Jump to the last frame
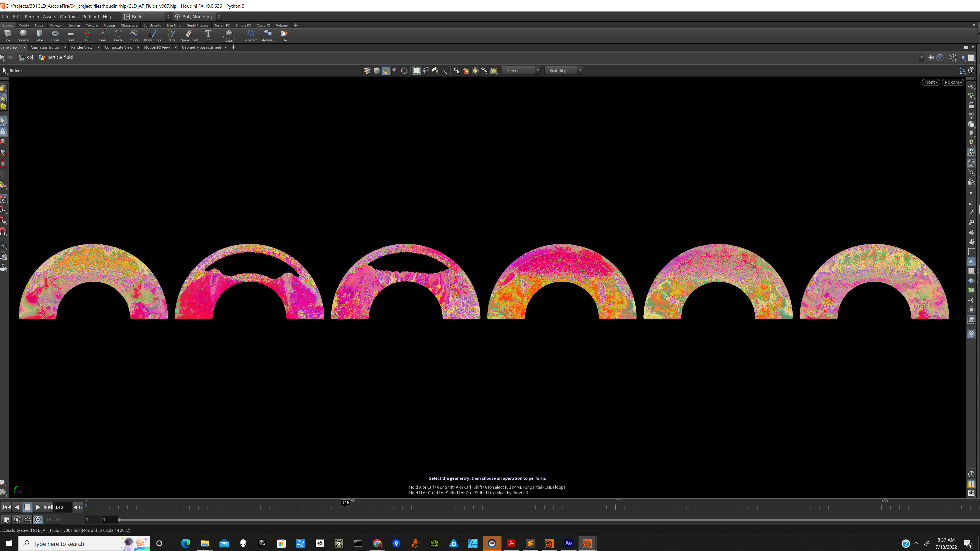The height and width of the screenshot is (551, 980). (48, 507)
